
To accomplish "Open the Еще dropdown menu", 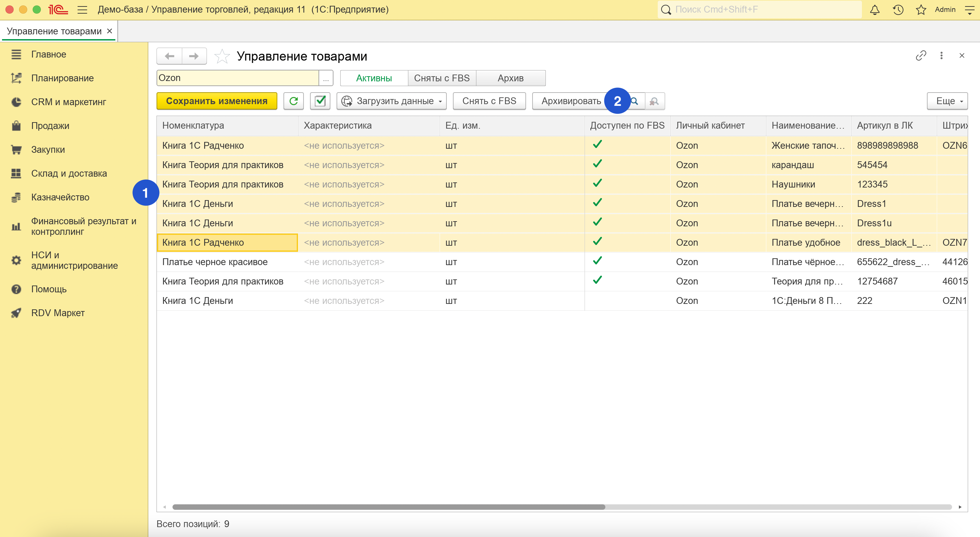I will click(x=947, y=101).
